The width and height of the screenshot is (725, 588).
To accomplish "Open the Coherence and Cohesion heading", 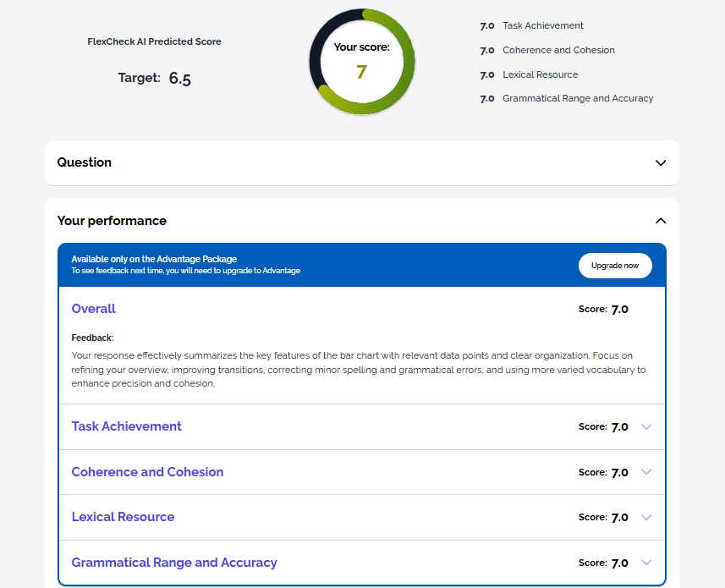I will click(147, 472).
